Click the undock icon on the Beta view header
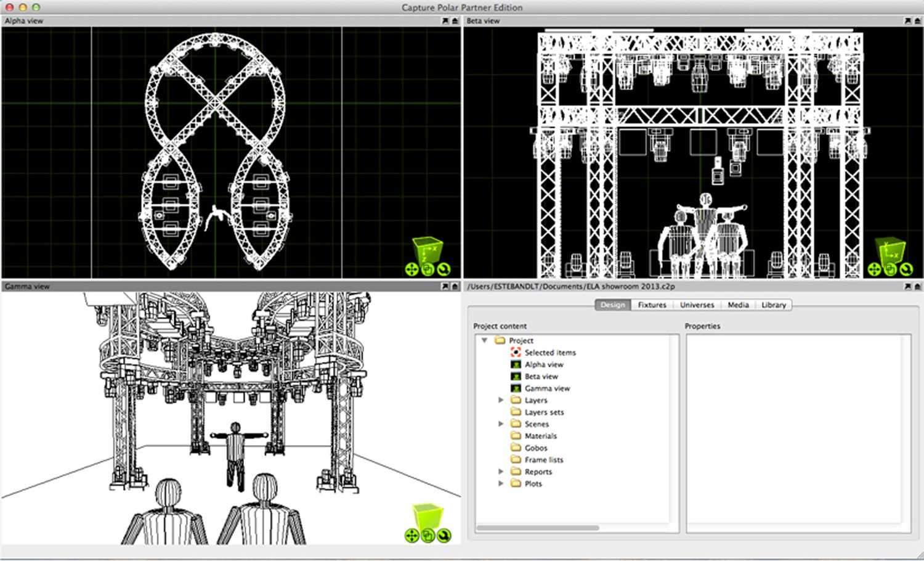 [x=918, y=20]
